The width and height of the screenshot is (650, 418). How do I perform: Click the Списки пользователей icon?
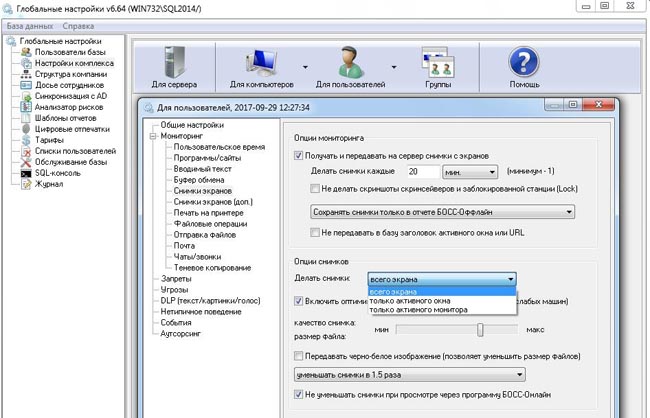click(x=26, y=151)
